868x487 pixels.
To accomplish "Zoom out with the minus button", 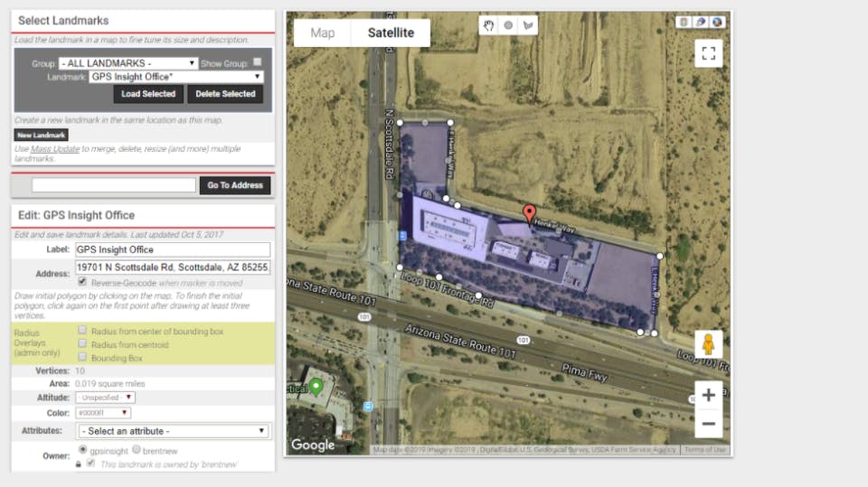I will pyautogui.click(x=709, y=424).
